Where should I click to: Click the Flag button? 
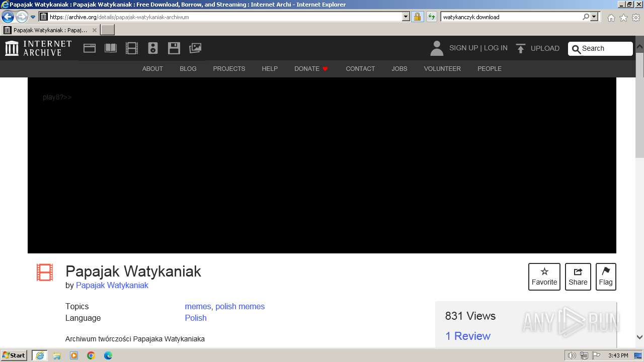point(606,277)
